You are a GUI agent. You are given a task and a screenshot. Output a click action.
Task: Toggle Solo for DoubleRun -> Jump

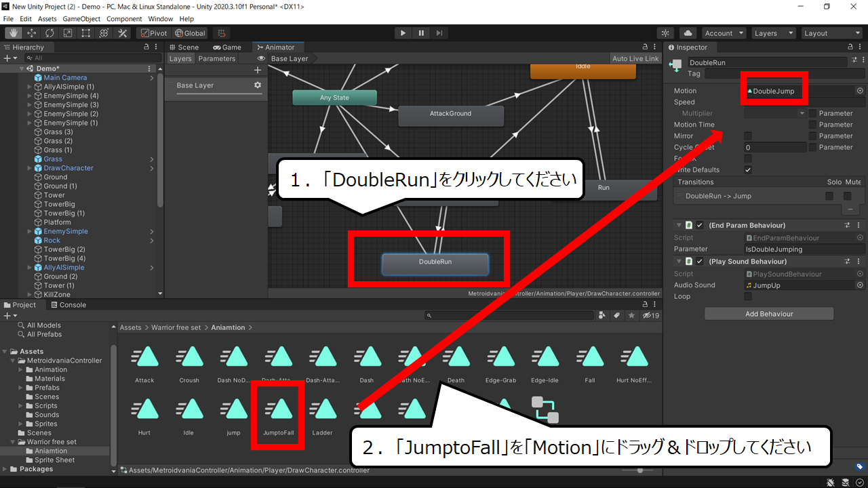pos(829,196)
